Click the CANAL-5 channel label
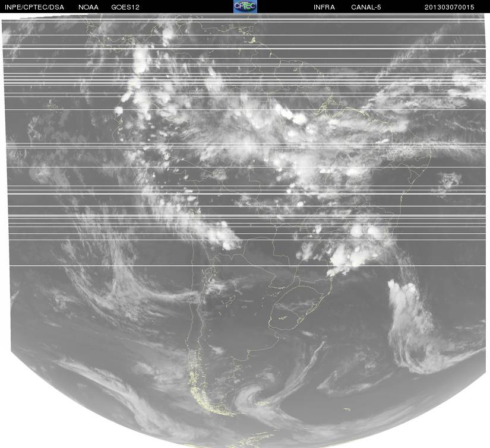The height and width of the screenshot is (448, 490). tap(366, 7)
